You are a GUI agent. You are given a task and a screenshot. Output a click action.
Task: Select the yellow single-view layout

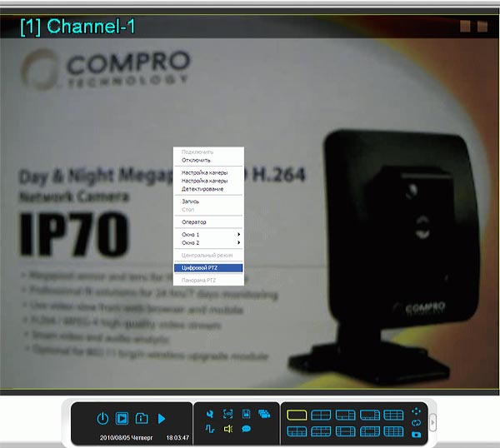pos(297,415)
